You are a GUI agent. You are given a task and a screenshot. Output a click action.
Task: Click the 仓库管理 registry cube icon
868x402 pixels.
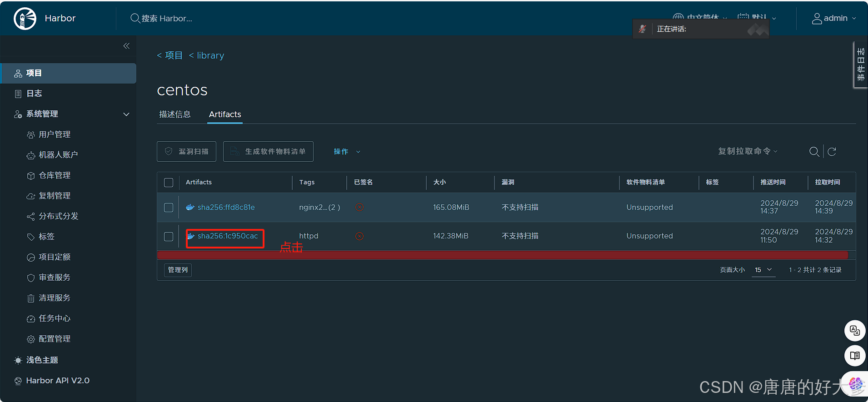(31, 176)
